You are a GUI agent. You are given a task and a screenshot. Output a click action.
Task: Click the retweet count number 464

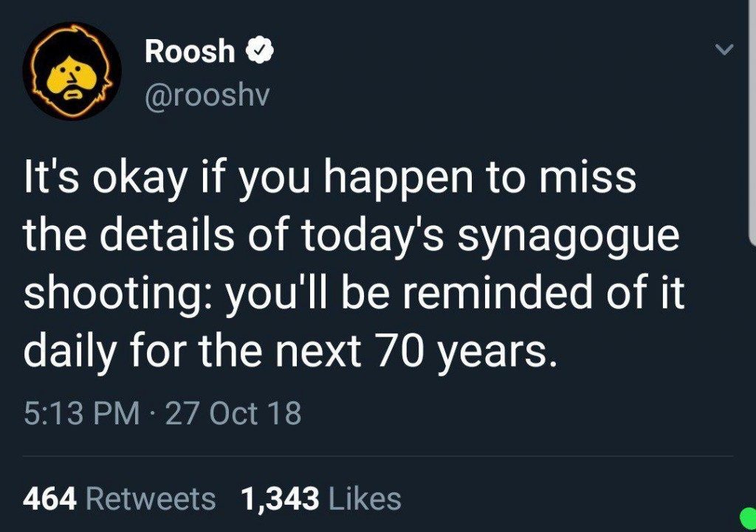click(x=50, y=500)
